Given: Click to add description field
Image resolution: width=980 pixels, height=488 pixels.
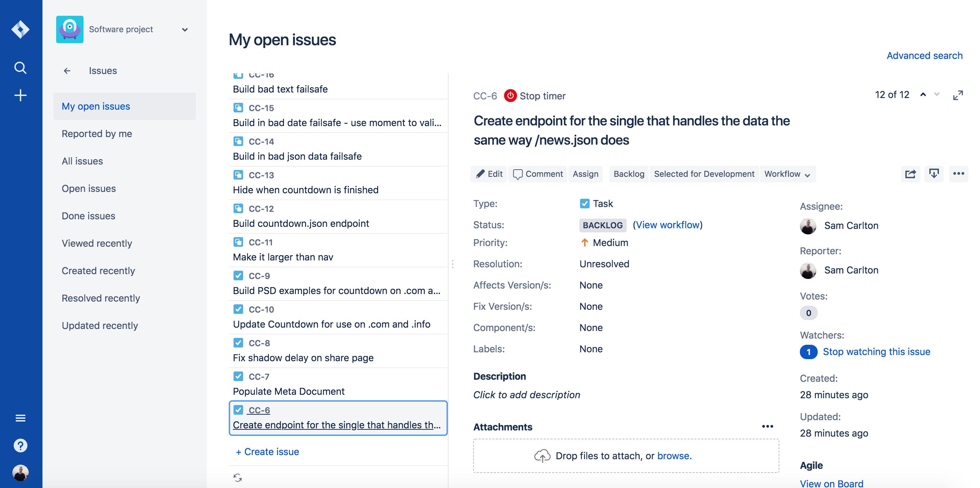Looking at the screenshot, I should pos(527,395).
